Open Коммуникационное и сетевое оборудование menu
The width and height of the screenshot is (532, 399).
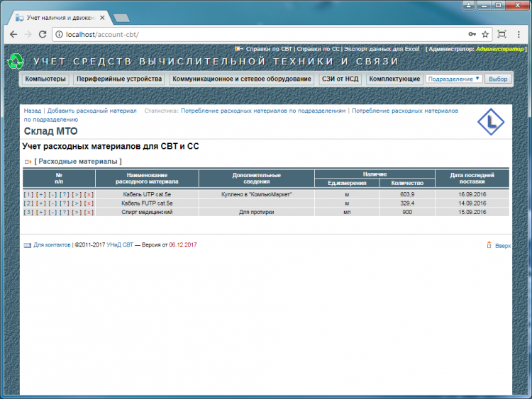[242, 79]
